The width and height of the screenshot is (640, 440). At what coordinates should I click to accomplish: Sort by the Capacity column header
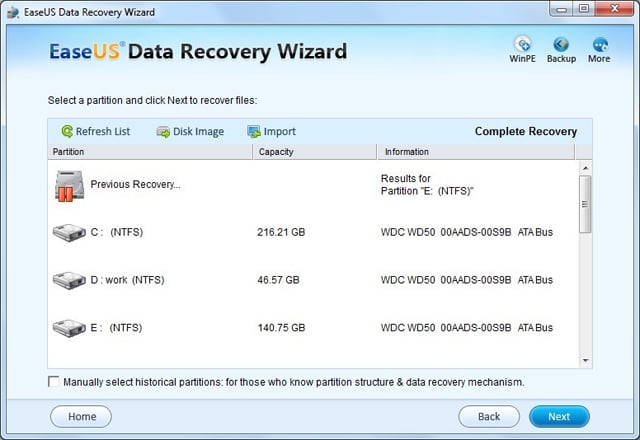[x=314, y=152]
